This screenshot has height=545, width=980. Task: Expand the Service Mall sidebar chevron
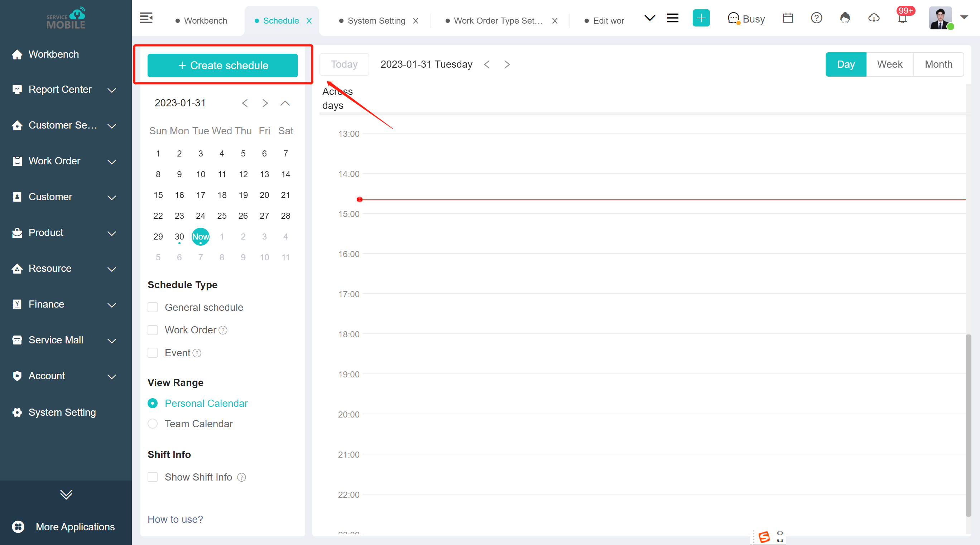point(111,341)
